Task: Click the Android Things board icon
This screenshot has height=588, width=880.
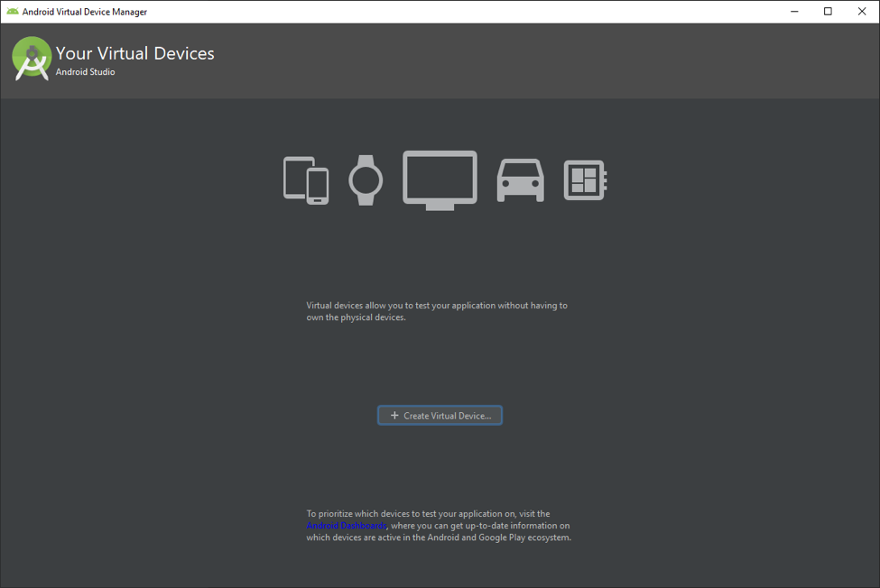Action: pos(586,180)
